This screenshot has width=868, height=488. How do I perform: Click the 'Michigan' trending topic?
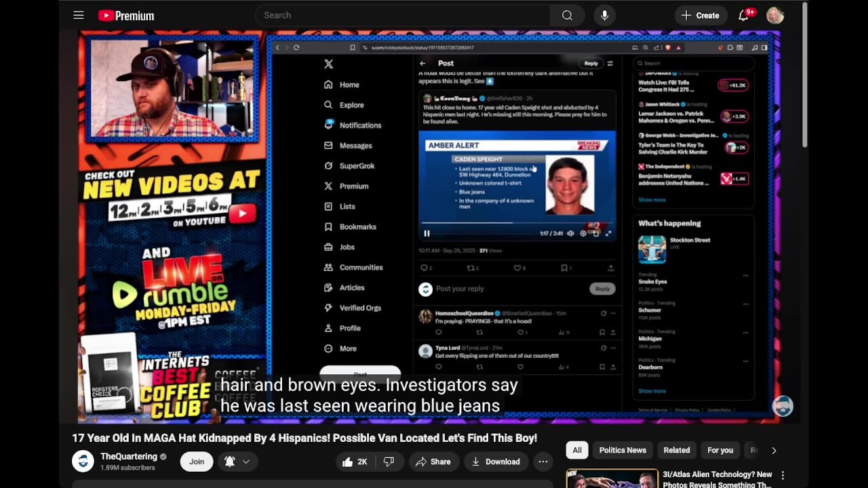tap(650, 338)
